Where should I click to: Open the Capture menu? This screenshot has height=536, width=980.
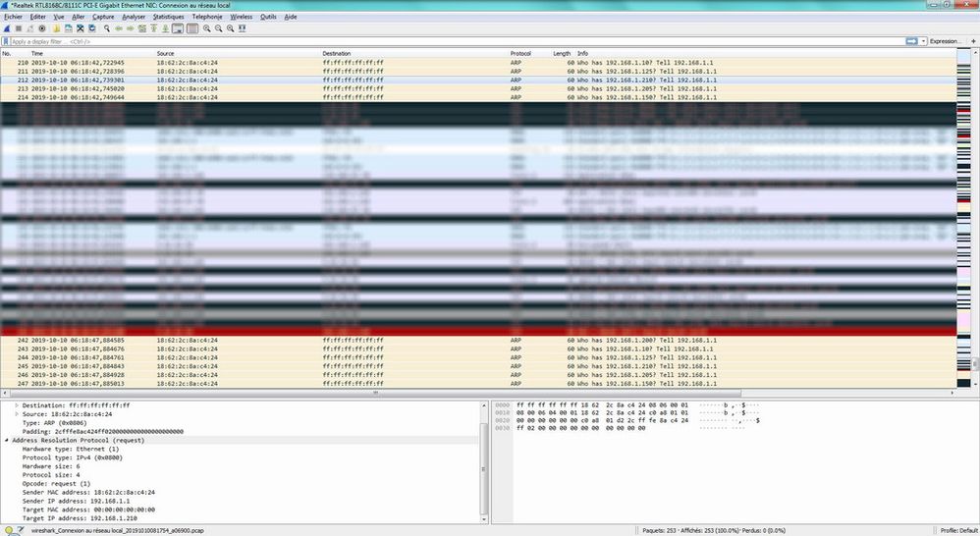tap(103, 17)
